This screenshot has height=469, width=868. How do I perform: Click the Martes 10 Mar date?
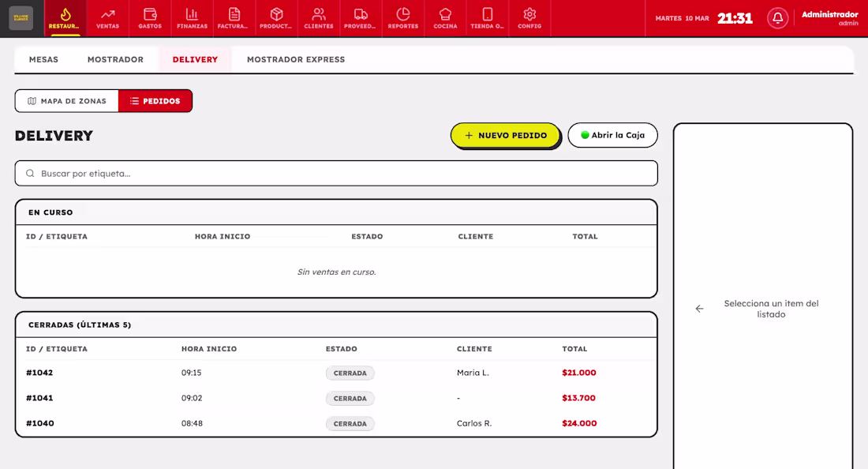[x=682, y=18]
